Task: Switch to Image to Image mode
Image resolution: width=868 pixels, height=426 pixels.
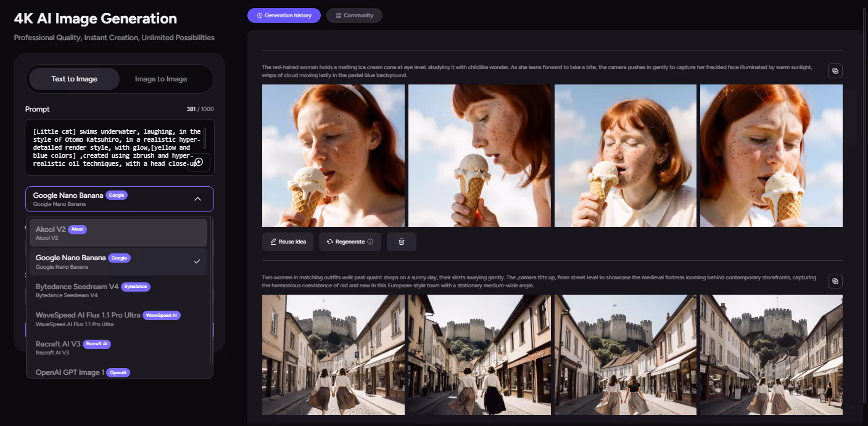Action: (161, 79)
